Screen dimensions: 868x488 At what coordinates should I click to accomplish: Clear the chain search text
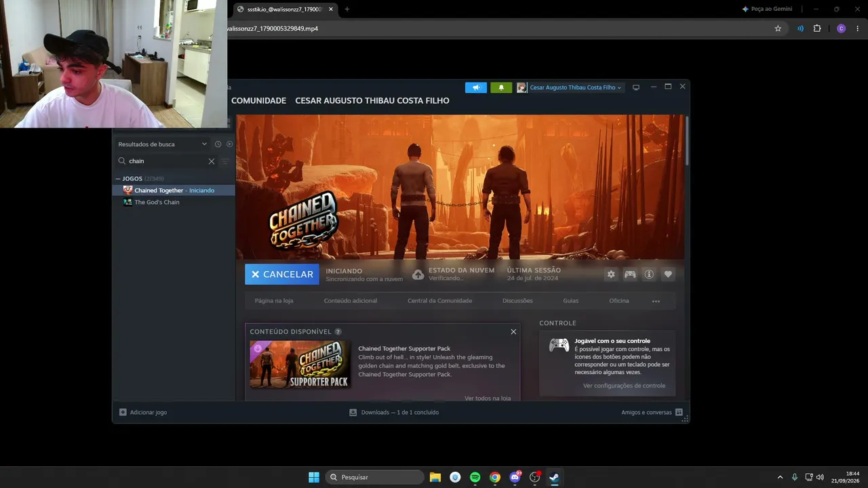click(x=212, y=161)
